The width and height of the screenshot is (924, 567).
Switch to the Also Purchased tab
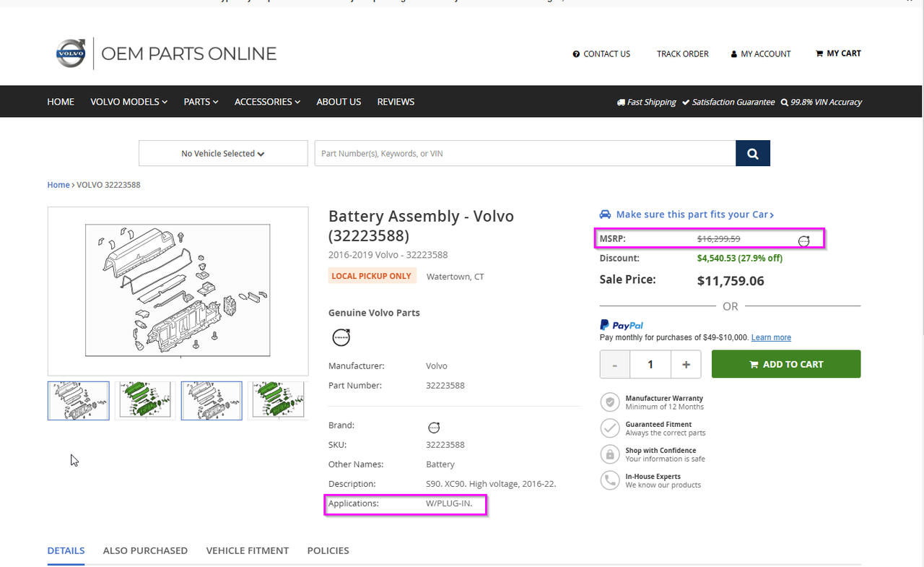(x=145, y=550)
